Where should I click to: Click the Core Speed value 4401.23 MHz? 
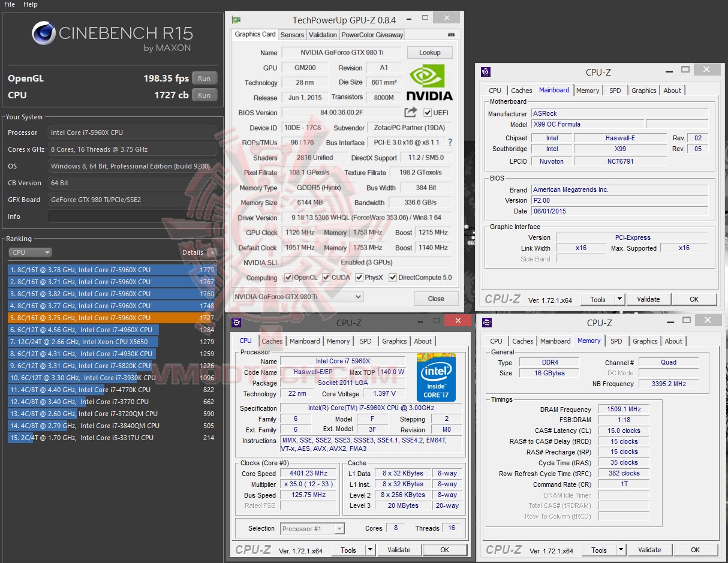(308, 473)
